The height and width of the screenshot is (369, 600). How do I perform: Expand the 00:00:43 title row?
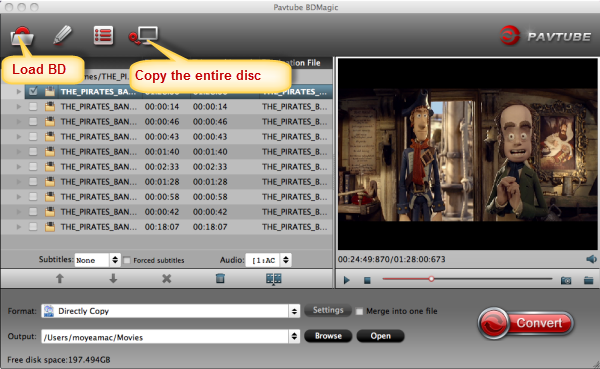tap(18, 136)
